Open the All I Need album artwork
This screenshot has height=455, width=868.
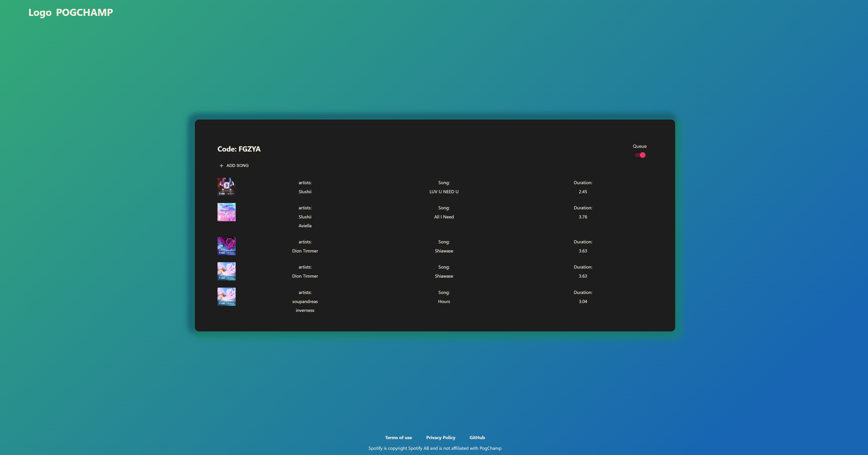pos(226,212)
